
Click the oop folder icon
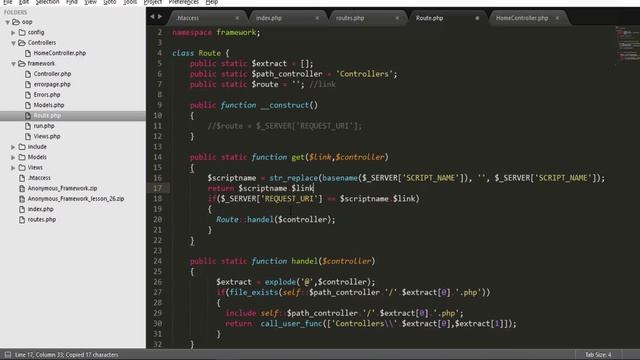click(x=16, y=22)
